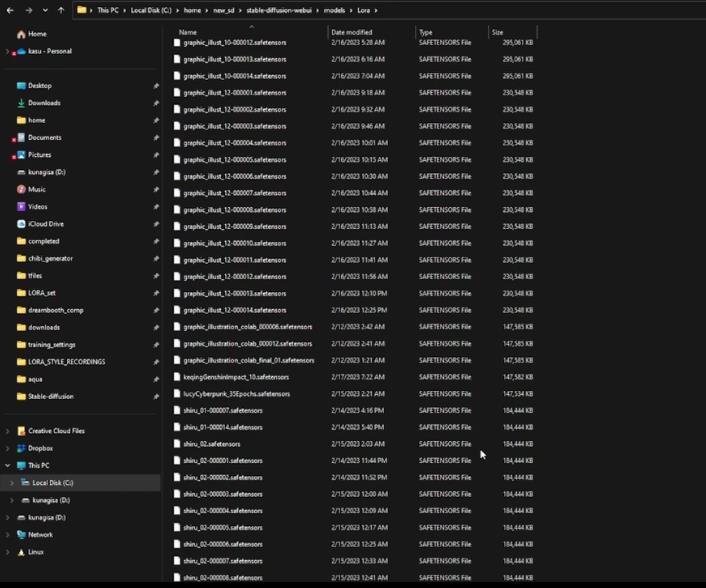Open iCloud Drive from the sidebar
Screen dimensions: 706x588
pos(45,224)
